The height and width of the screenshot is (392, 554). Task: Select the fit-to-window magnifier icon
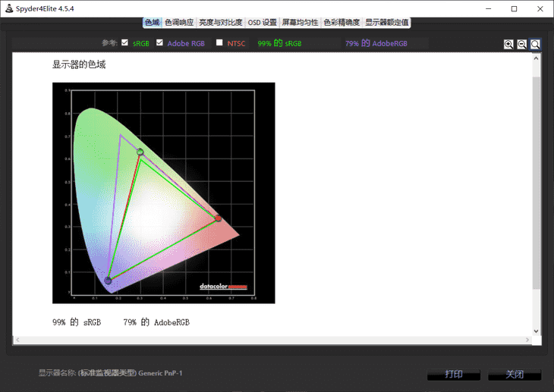pos(535,44)
